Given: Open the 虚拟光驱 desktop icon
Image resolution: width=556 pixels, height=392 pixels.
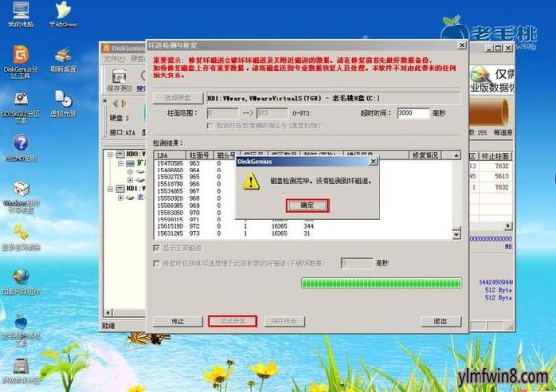Looking at the screenshot, I should [64, 104].
